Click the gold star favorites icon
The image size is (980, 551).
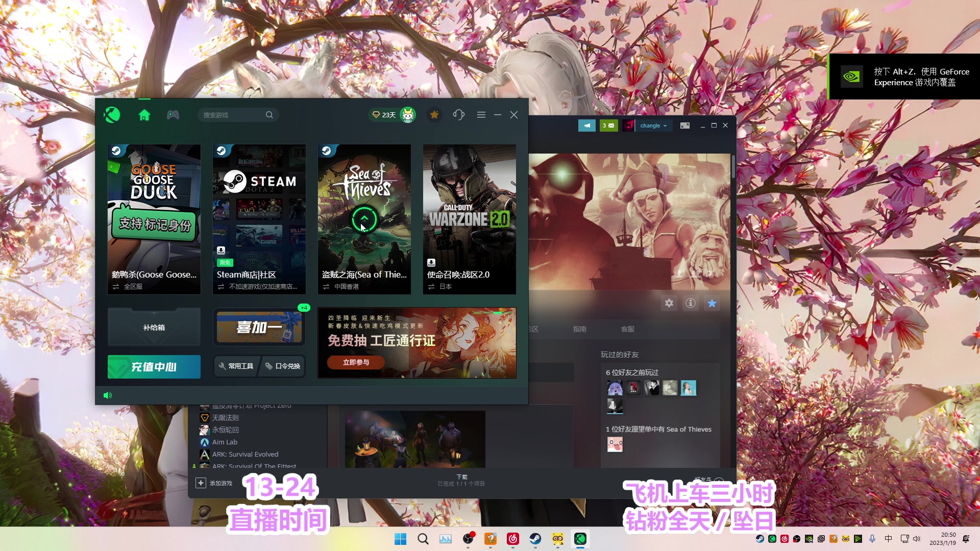[x=434, y=115]
